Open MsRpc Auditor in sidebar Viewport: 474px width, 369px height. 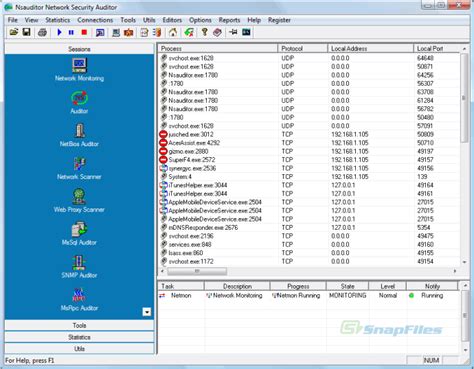click(79, 300)
